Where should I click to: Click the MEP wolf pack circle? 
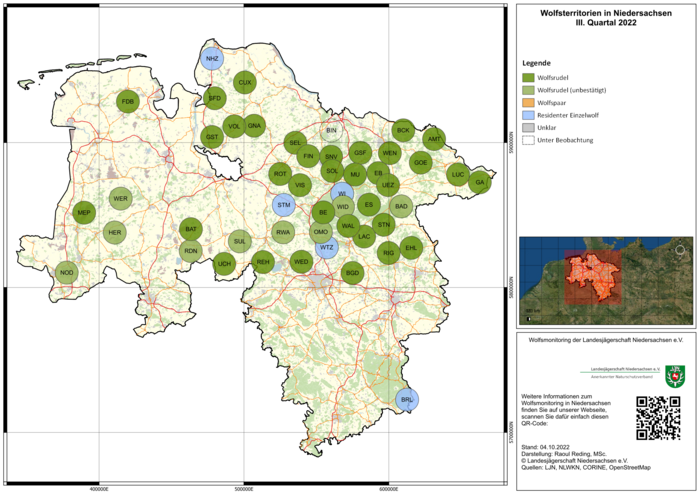click(84, 212)
